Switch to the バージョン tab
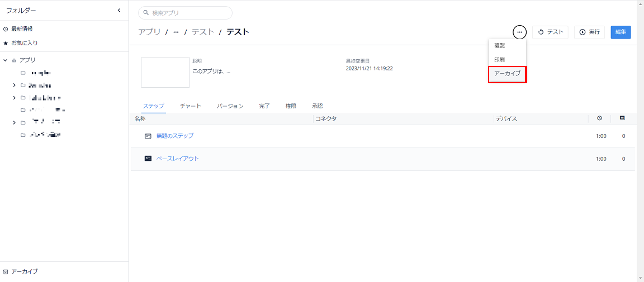Screen dimensions: 644x282 (x=230, y=106)
